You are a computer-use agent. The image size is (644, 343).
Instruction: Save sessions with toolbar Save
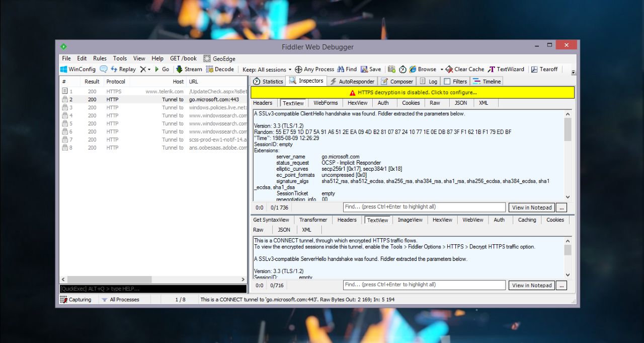pyautogui.click(x=371, y=70)
